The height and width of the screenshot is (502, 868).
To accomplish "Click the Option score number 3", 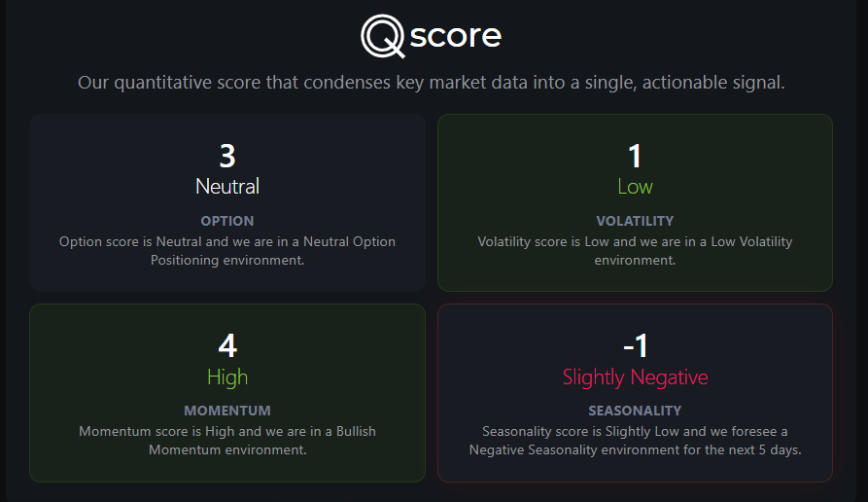I will click(x=227, y=156).
